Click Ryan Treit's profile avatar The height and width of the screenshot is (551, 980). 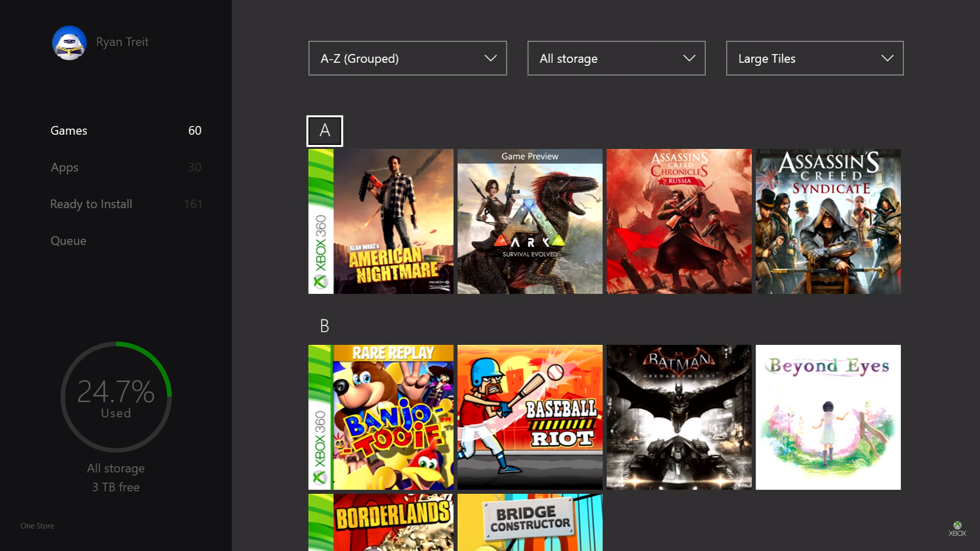(69, 43)
